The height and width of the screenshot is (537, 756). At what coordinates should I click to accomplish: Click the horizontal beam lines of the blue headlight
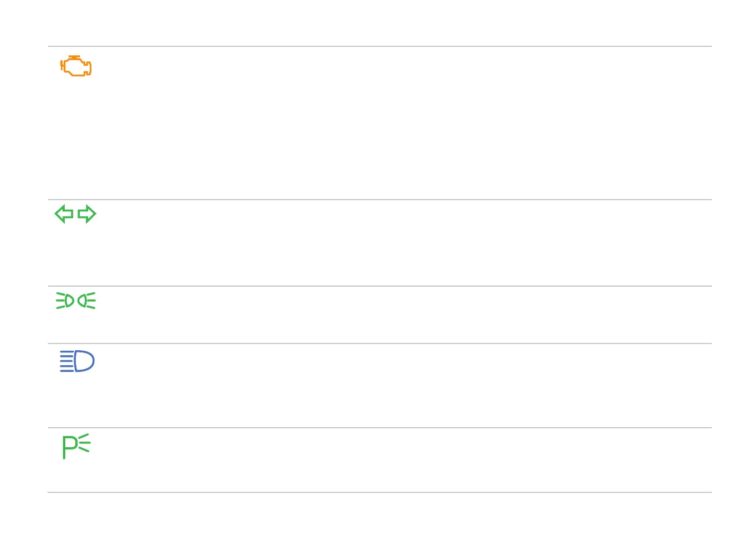(x=66, y=361)
